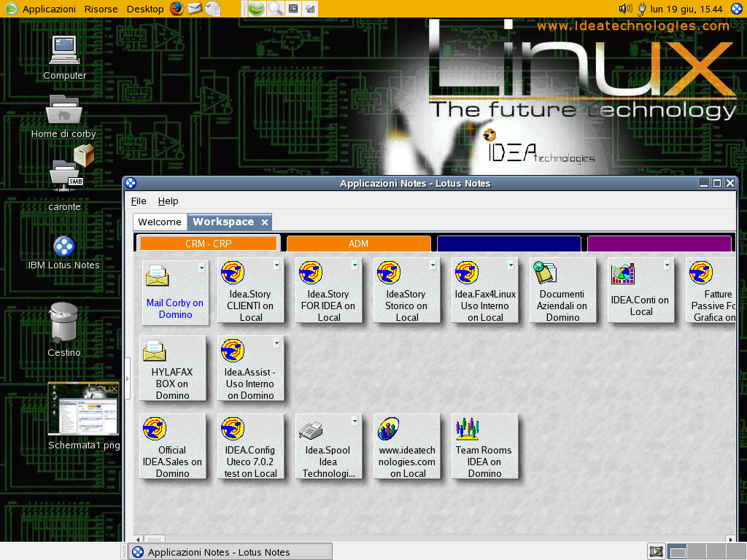Expand dropdown arrow on IDEA.Conti tile
The height and width of the screenshot is (560, 747).
click(x=667, y=265)
